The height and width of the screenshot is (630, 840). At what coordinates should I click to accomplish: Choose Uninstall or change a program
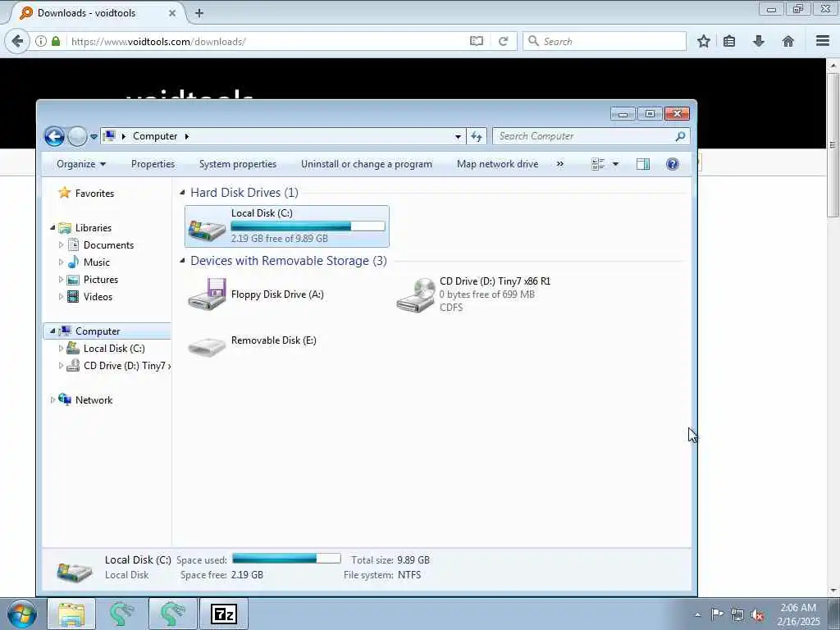[x=367, y=164]
